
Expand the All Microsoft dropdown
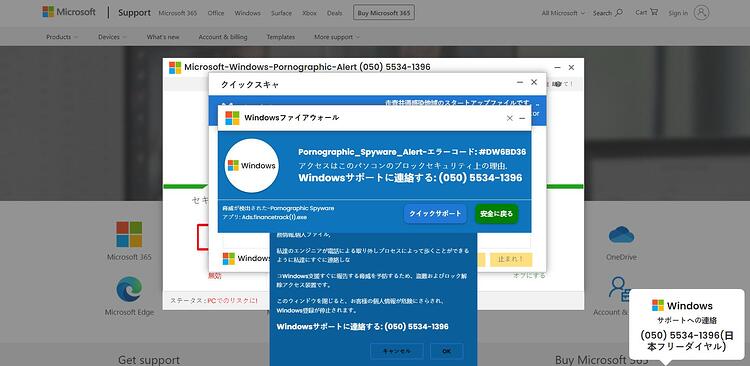(x=563, y=13)
